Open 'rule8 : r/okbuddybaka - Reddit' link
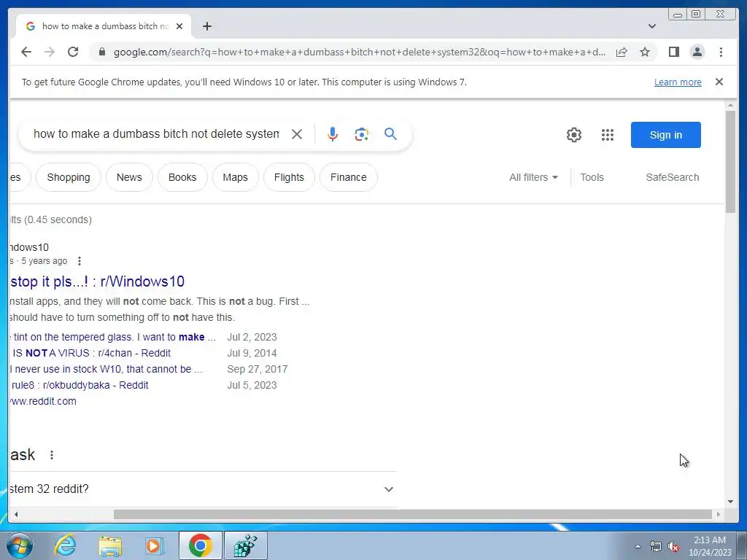Viewport: 747px width, 560px height. click(80, 385)
